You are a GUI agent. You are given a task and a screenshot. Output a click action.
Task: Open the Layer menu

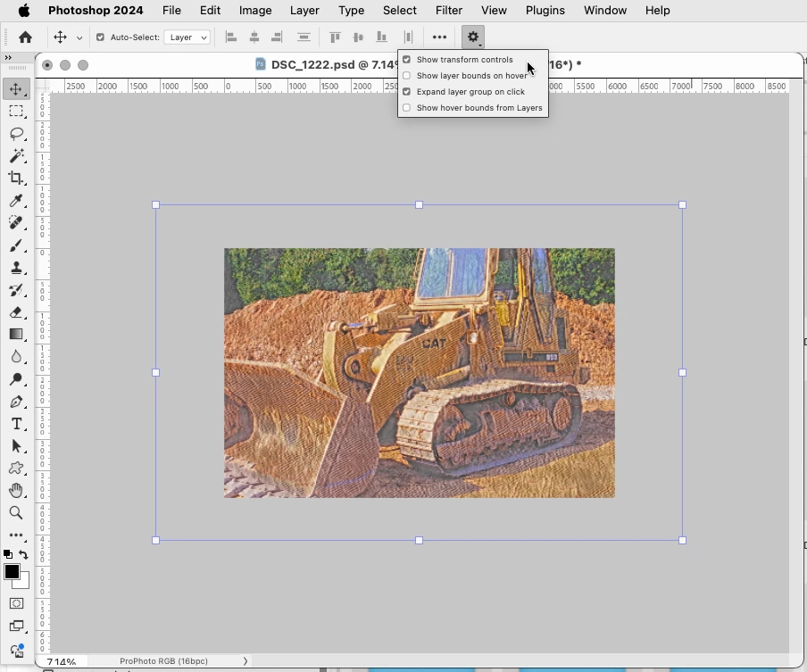coord(304,11)
